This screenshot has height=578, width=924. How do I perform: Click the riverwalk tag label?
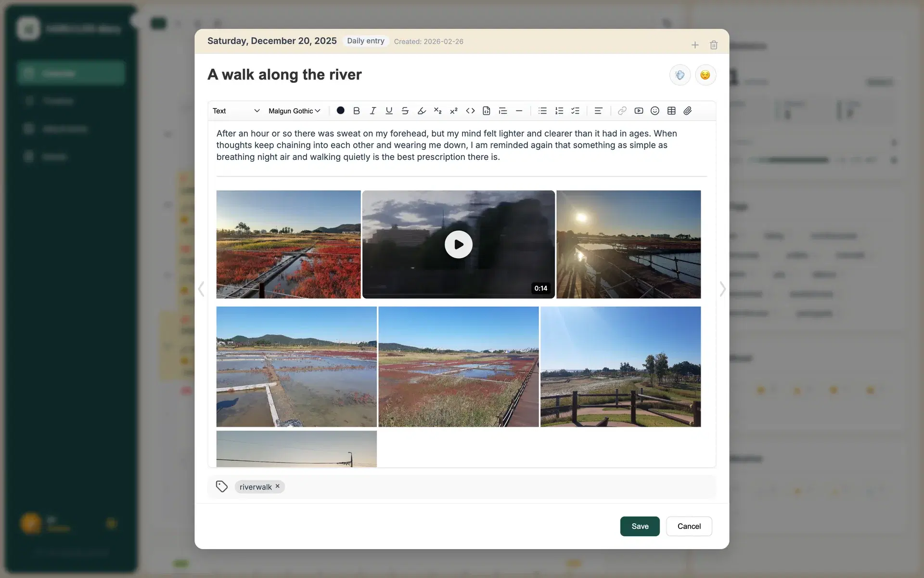(256, 487)
